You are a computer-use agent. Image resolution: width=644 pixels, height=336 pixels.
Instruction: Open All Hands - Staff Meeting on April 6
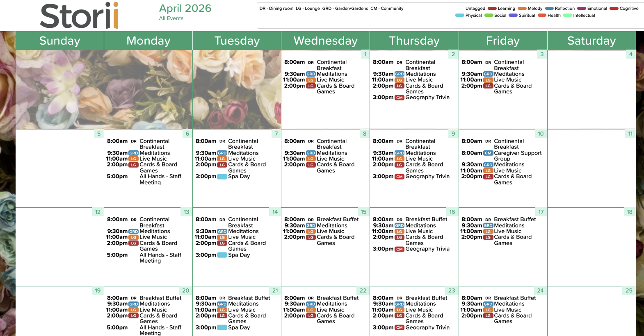[160, 179]
